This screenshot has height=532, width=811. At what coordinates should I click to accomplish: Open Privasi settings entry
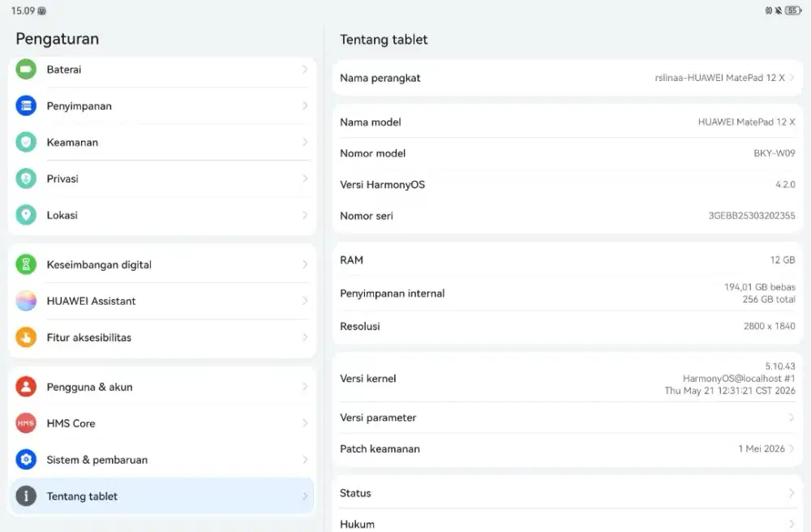click(x=161, y=178)
